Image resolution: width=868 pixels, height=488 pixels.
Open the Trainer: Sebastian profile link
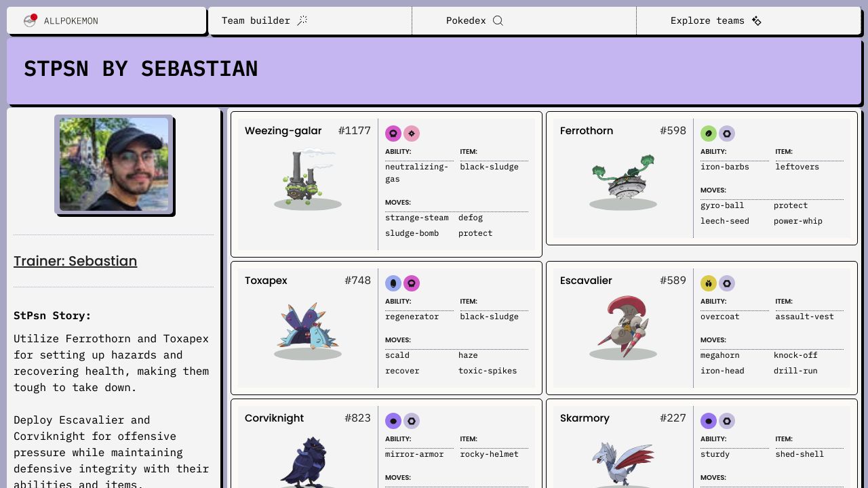[75, 261]
